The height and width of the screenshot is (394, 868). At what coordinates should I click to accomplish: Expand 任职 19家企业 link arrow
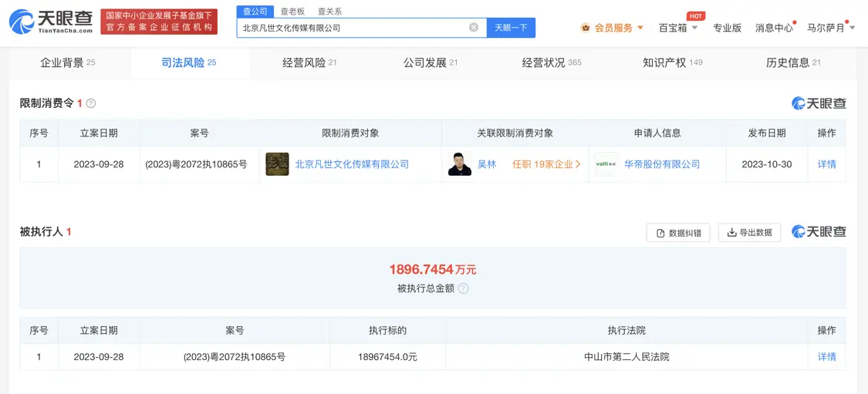point(578,164)
